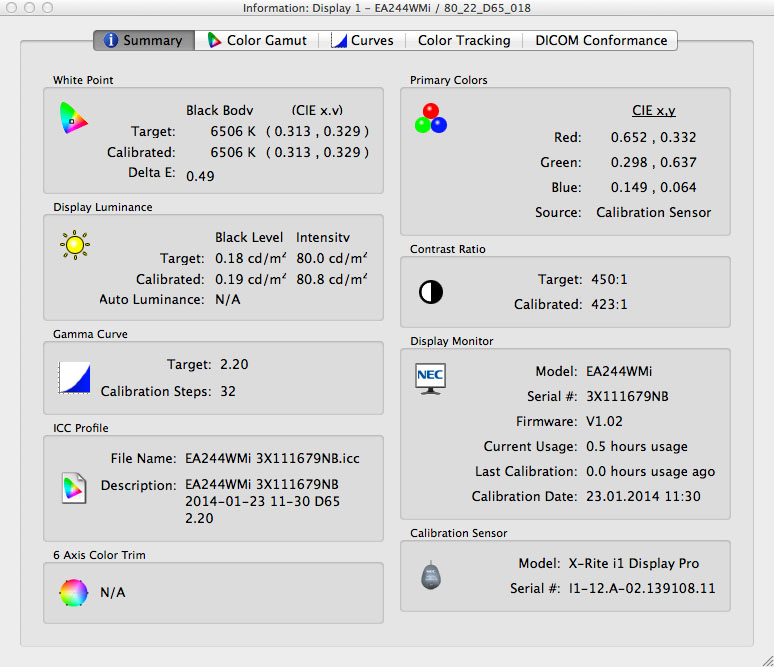Click the calibrated contrast ratio 423:1
Screen dimensions: 774x667
pyautogui.click(x=609, y=304)
